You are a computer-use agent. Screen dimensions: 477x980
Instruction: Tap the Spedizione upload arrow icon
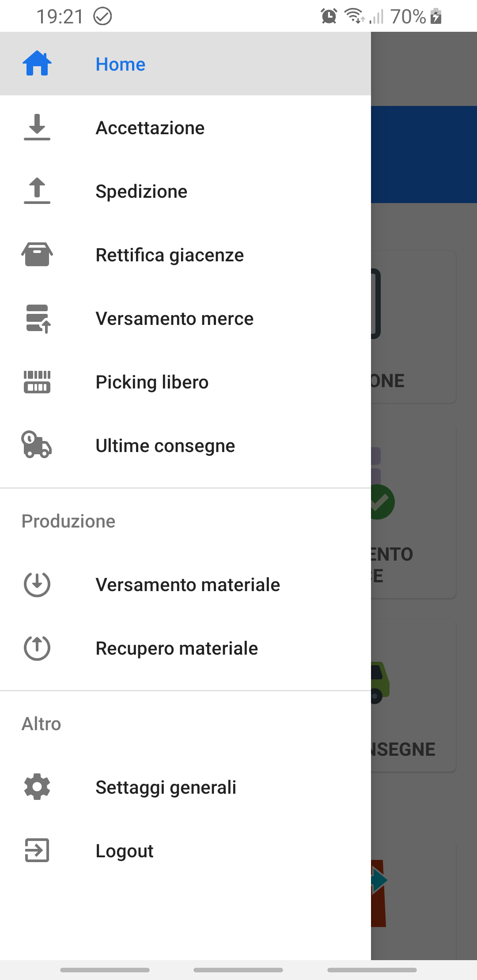tap(37, 191)
